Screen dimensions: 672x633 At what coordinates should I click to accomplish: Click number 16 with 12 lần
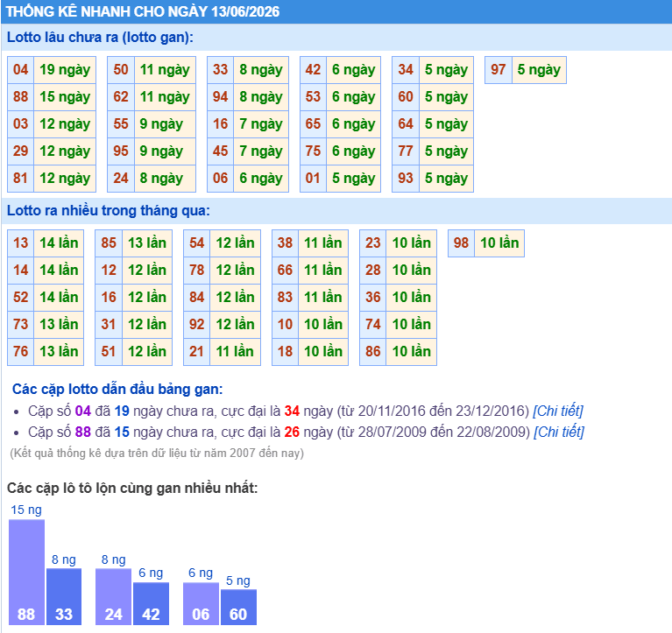pyautogui.click(x=109, y=297)
